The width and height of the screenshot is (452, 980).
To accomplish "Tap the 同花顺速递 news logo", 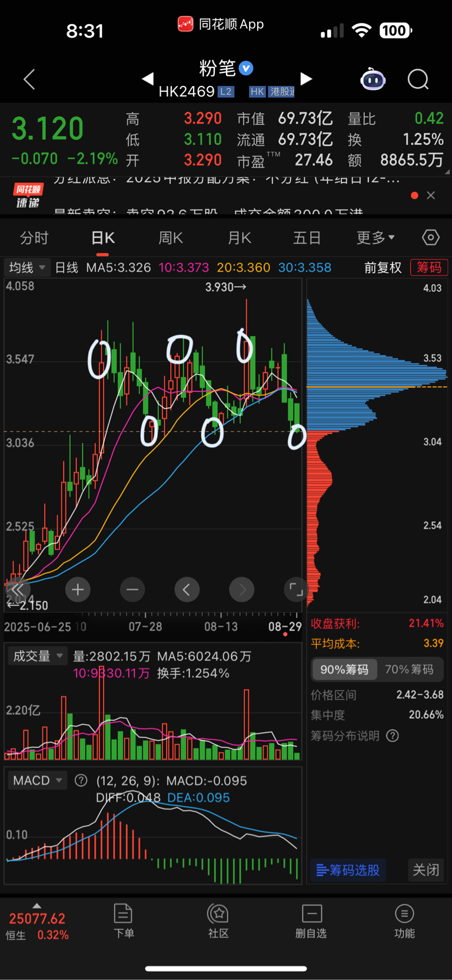I will click(28, 196).
